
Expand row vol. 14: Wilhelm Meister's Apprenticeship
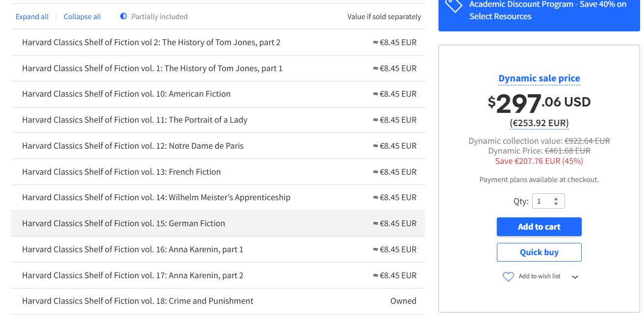(x=218, y=197)
